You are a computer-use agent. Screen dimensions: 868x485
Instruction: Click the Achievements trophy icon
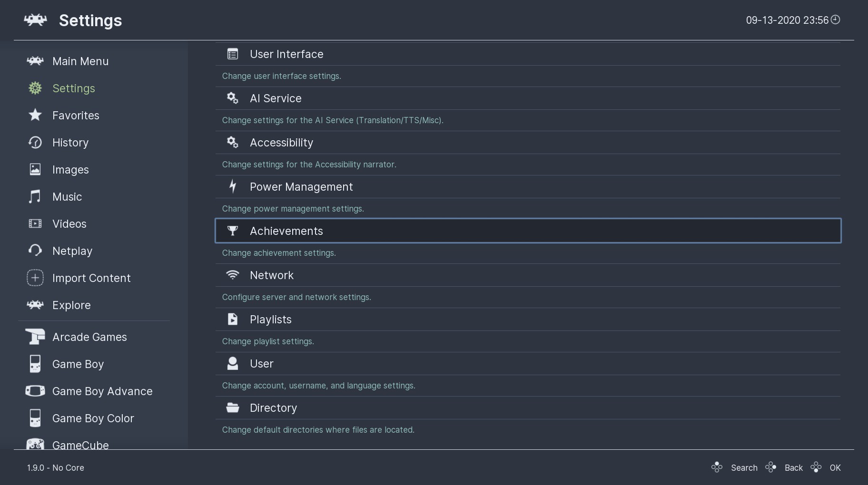tap(232, 231)
